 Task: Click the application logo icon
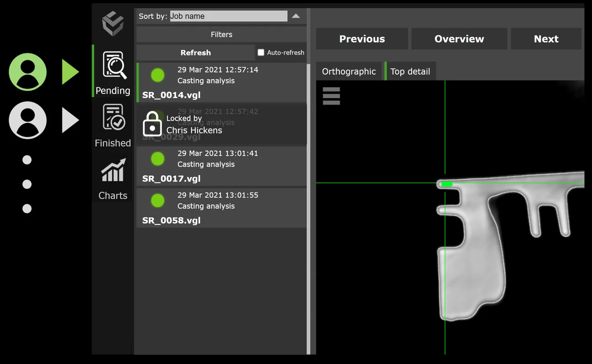tap(112, 24)
